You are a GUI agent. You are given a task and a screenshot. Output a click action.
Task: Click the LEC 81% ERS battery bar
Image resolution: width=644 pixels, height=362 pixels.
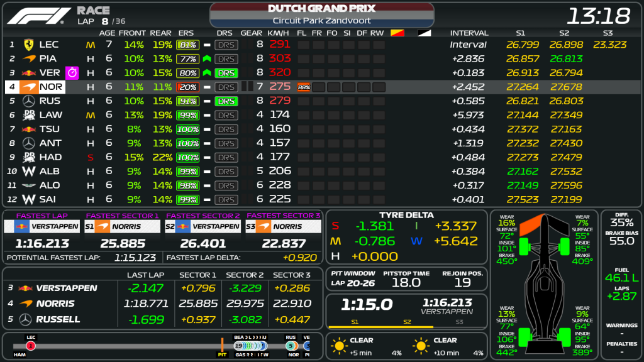click(x=187, y=45)
